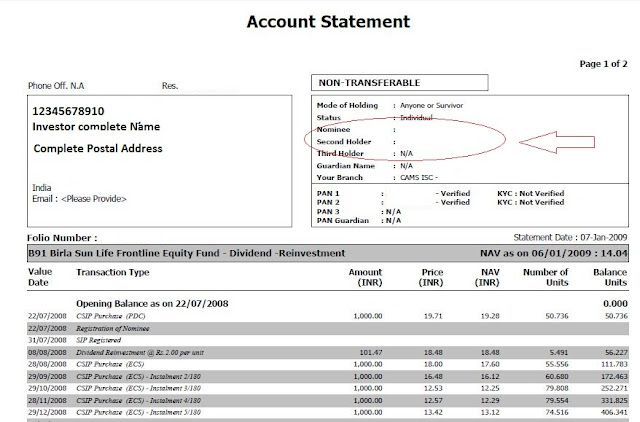Select the 252.271 balance cell
Image resolution: width=640 pixels, height=422 pixels.
(x=614, y=388)
